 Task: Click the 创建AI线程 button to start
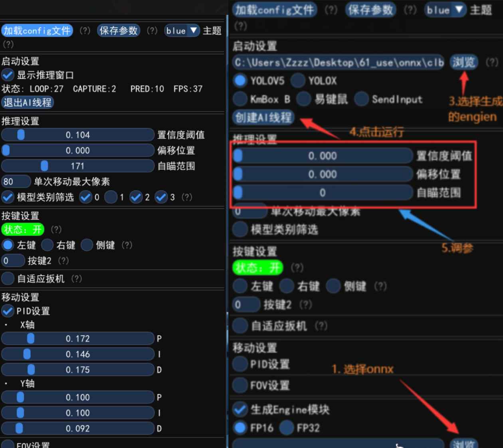coord(263,117)
